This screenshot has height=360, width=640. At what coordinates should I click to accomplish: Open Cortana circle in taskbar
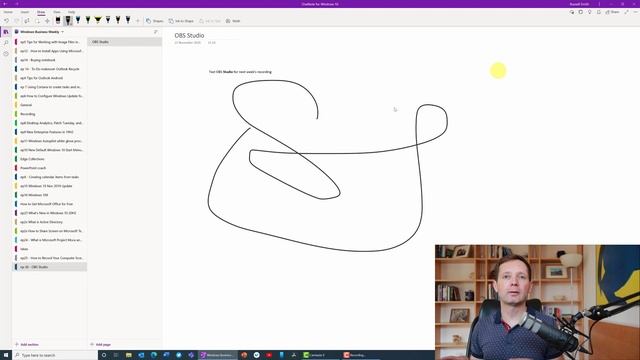104,355
